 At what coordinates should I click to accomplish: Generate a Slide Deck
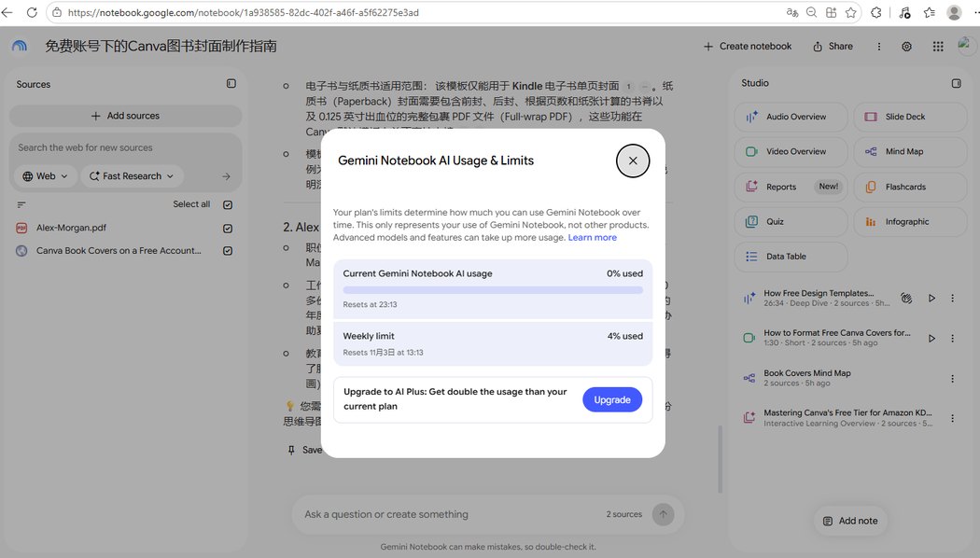[910, 117]
